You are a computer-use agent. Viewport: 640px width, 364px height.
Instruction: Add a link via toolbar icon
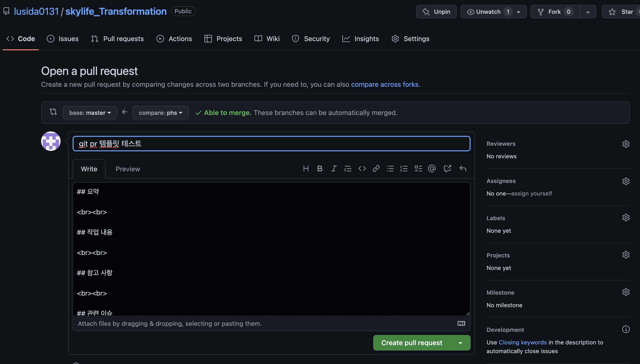coord(376,169)
